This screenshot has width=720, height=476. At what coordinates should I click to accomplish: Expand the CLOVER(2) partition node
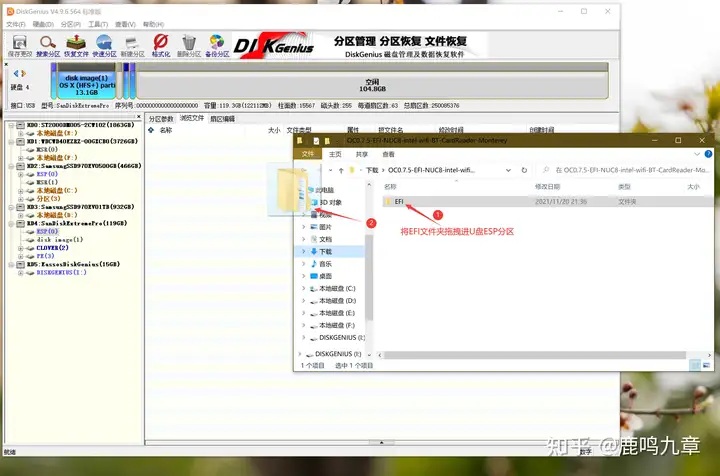click(21, 248)
